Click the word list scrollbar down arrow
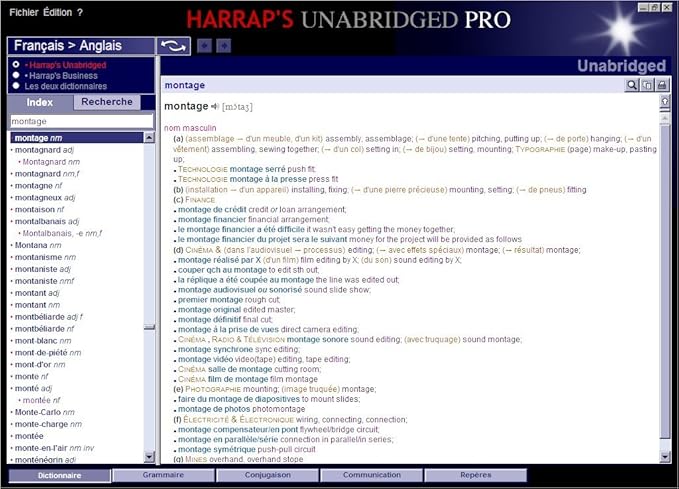The width and height of the screenshot is (679, 489). tap(149, 457)
